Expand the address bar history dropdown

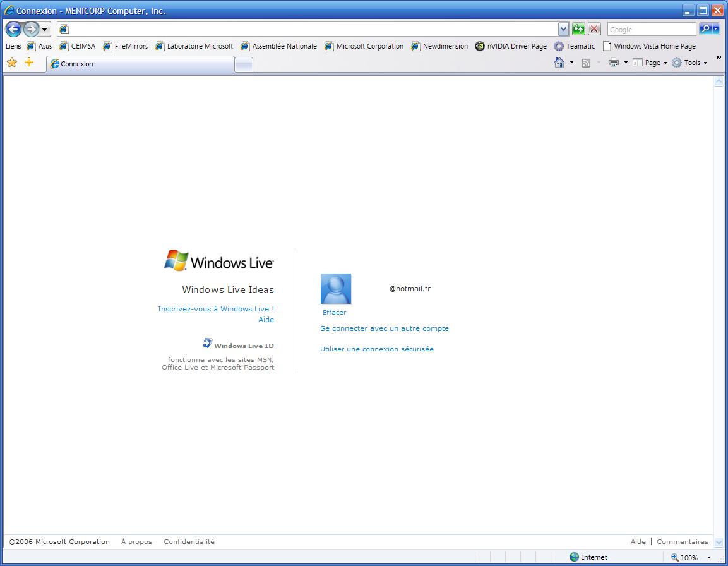[563, 29]
